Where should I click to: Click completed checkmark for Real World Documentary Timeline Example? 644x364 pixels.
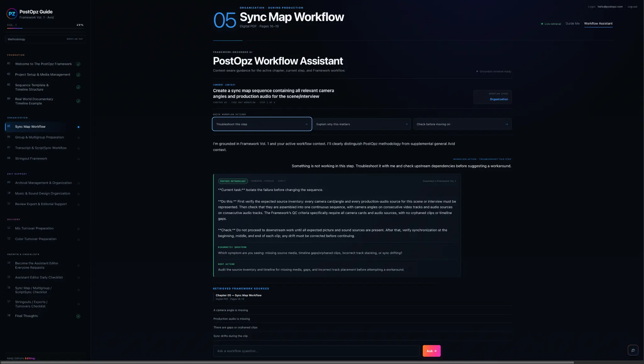coord(78,101)
